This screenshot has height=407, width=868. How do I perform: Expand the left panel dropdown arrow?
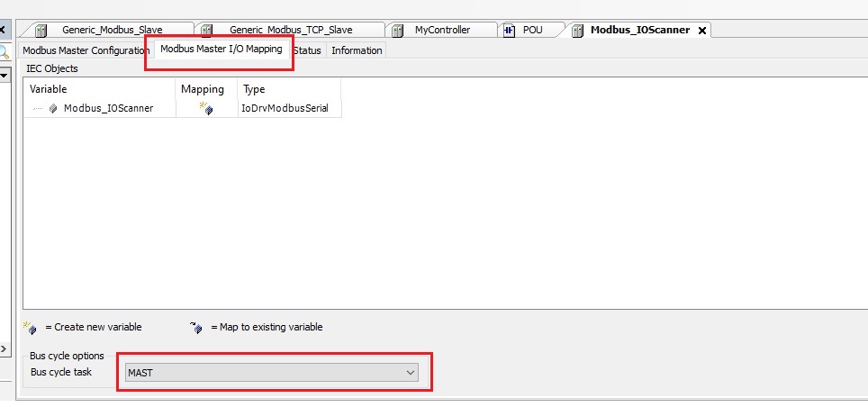(4, 76)
